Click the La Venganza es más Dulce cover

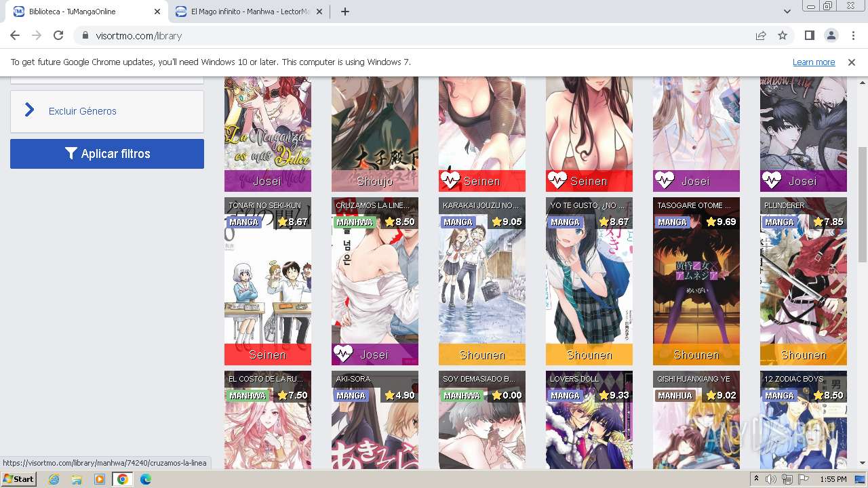pos(268,134)
